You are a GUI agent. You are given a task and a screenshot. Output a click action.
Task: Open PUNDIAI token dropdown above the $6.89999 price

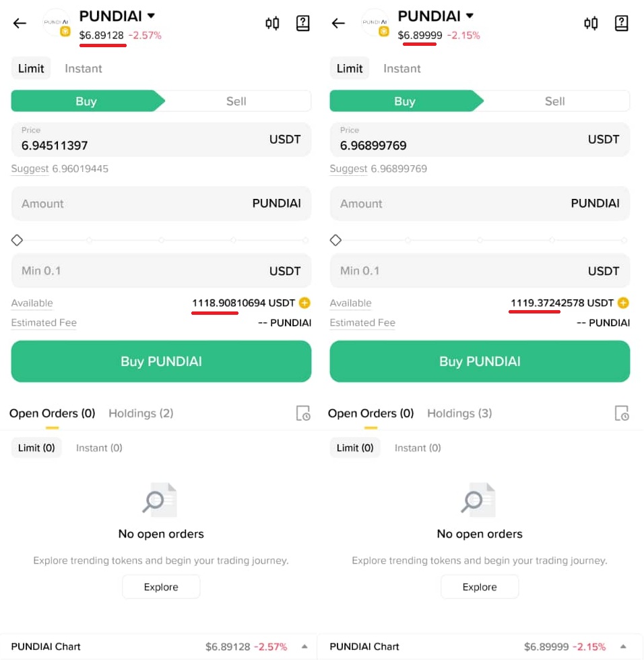point(470,16)
